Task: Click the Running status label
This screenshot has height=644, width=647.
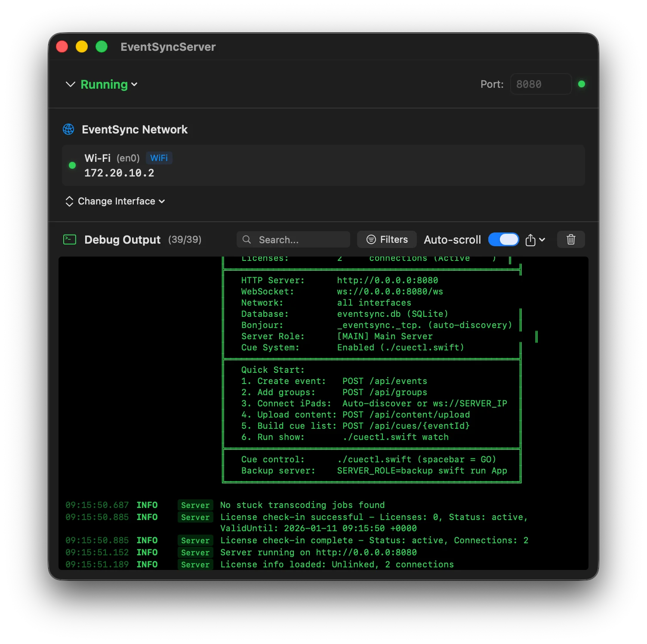Action: tap(103, 84)
